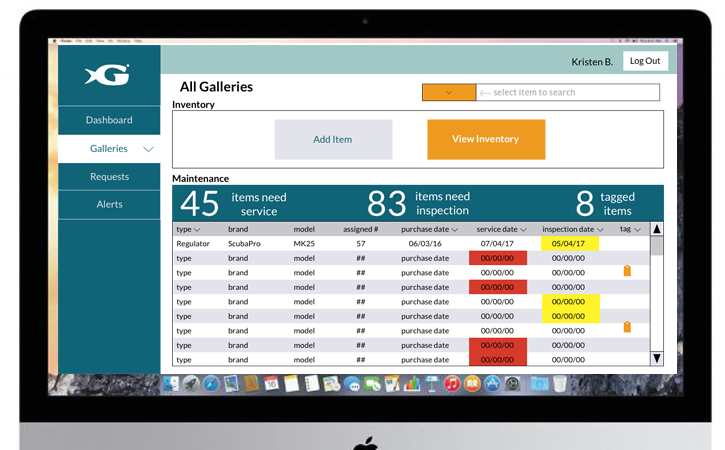The image size is (725, 450).
Task: Open Finder from the dock
Action: pos(171,384)
